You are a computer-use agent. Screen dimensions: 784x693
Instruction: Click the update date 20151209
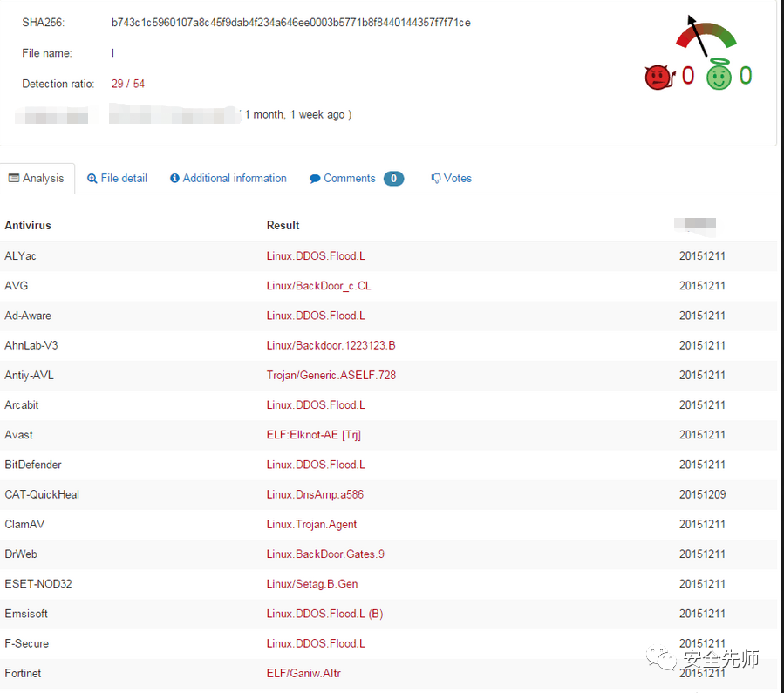[703, 494]
